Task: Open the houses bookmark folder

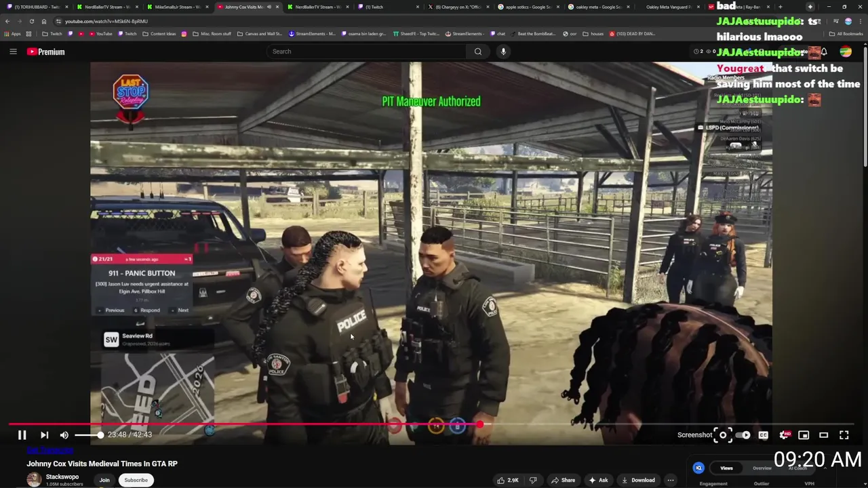Action: point(593,34)
